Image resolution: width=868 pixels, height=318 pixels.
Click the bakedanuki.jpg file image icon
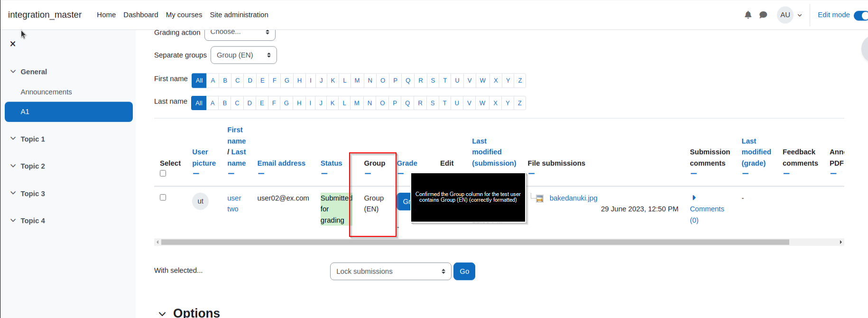pyautogui.click(x=540, y=198)
